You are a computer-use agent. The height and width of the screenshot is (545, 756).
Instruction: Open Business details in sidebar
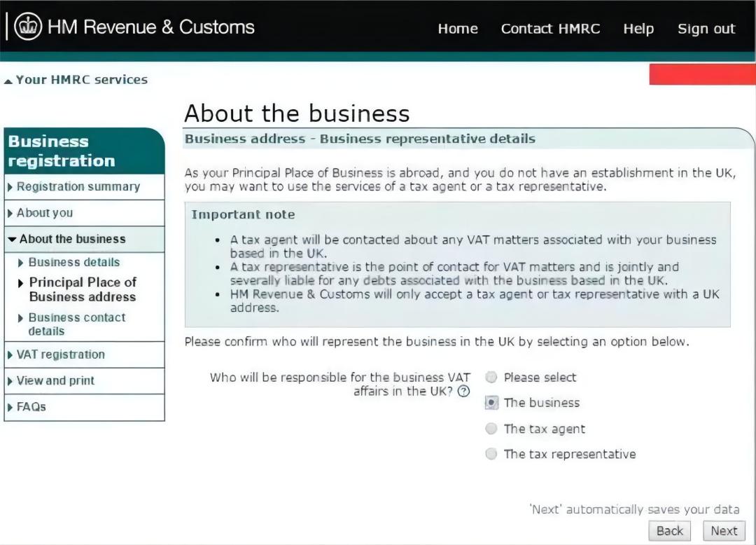(x=73, y=262)
